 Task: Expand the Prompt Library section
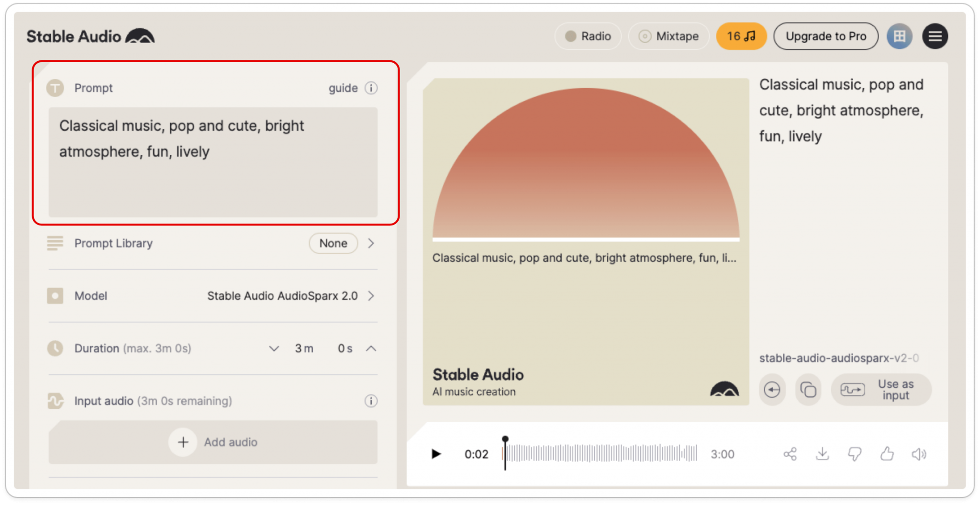[371, 243]
